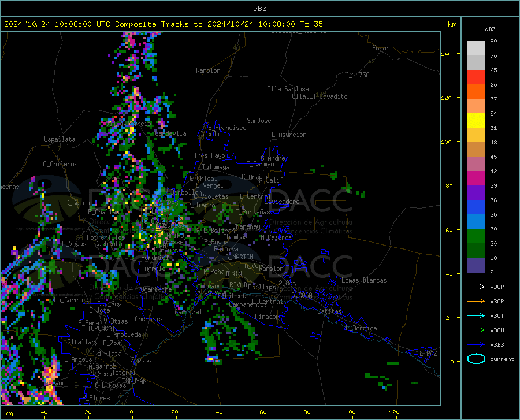520x420 pixels.
Task: Click the 'Gltallary' map label
Action: [83, 342]
